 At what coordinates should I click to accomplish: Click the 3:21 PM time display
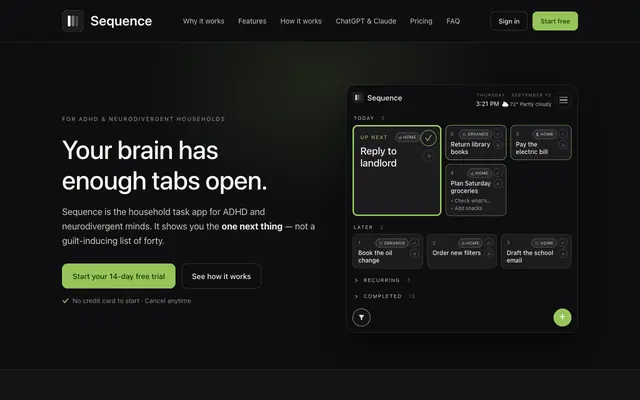click(487, 104)
